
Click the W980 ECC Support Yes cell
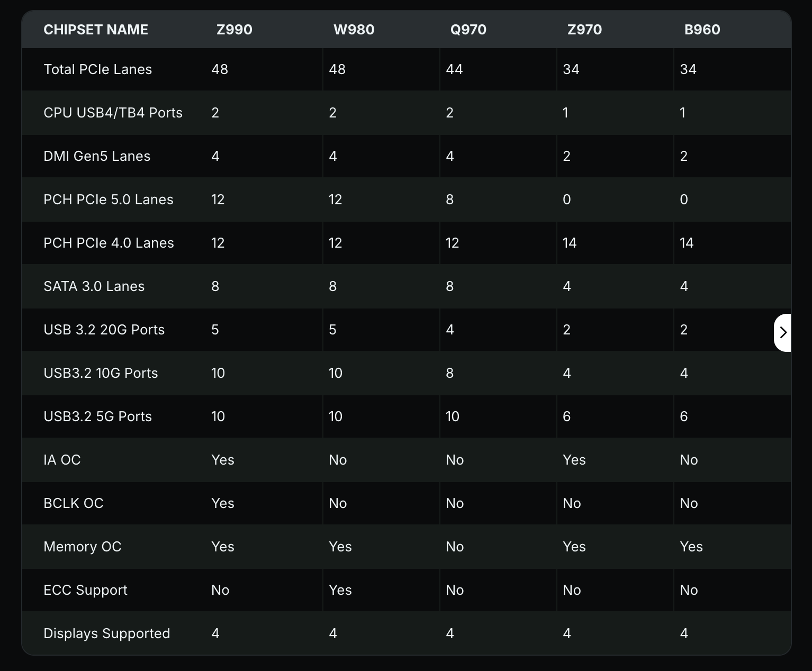click(x=340, y=590)
